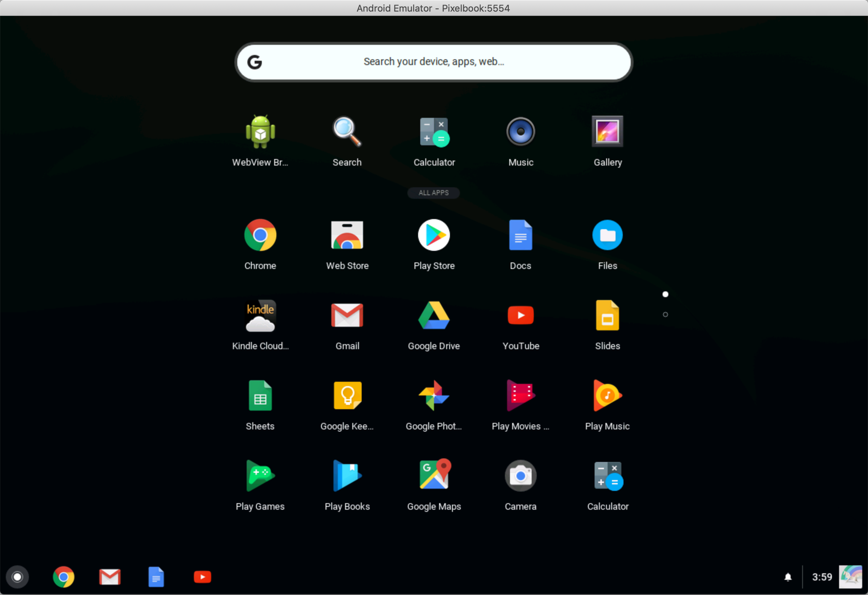
Task: Select top pagination dot indicator
Action: 665,295
